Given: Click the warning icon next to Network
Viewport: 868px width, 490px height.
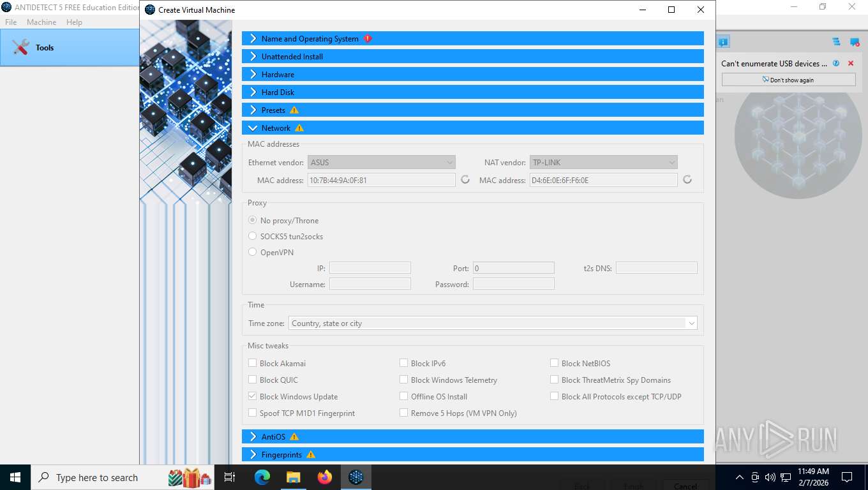Looking at the screenshot, I should pos(299,128).
